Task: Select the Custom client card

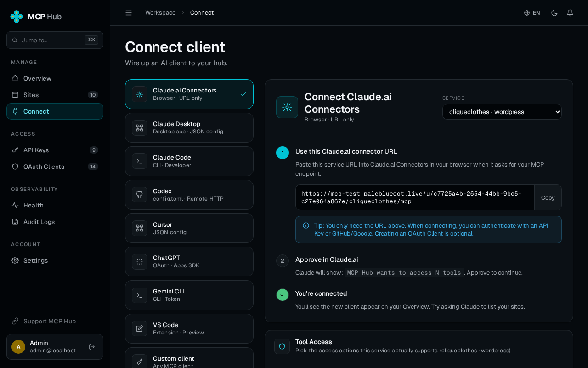Action: (x=189, y=358)
